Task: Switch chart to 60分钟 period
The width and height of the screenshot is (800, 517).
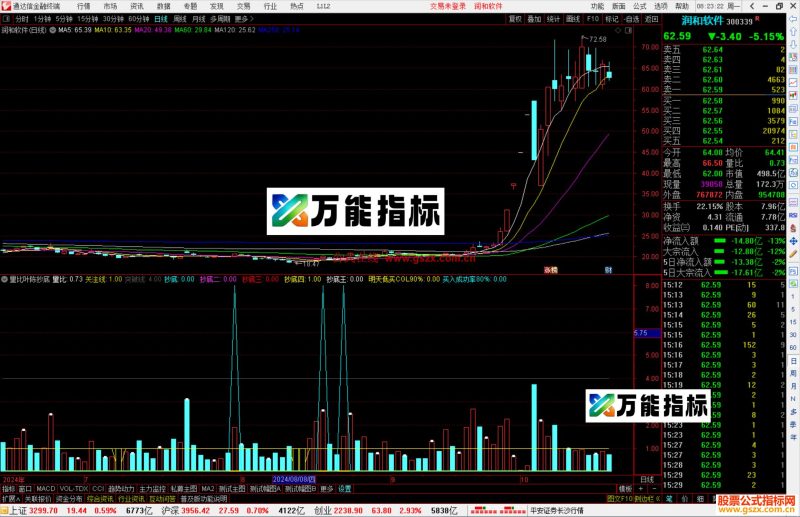Action: (139, 19)
